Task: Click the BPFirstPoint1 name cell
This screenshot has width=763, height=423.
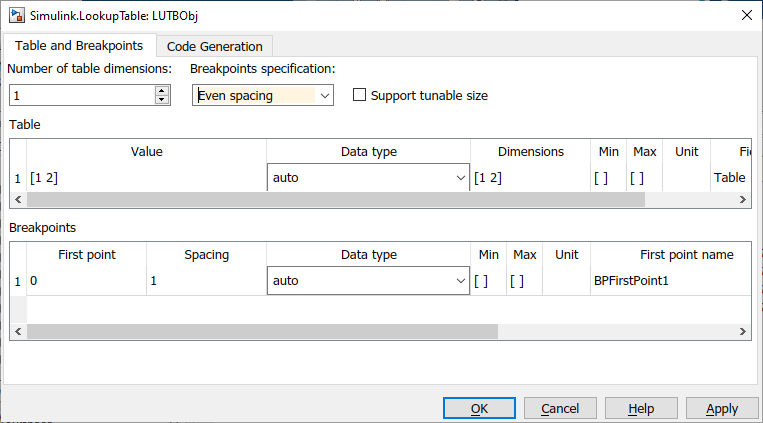Action: coord(670,281)
